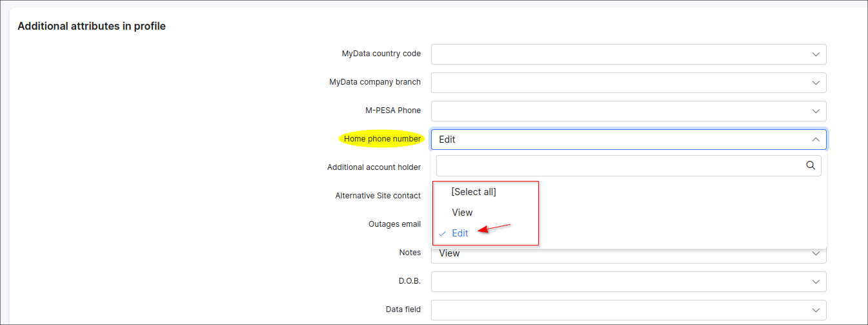The image size is (868, 325).
Task: Click the MyData country code label
Action: (x=381, y=54)
